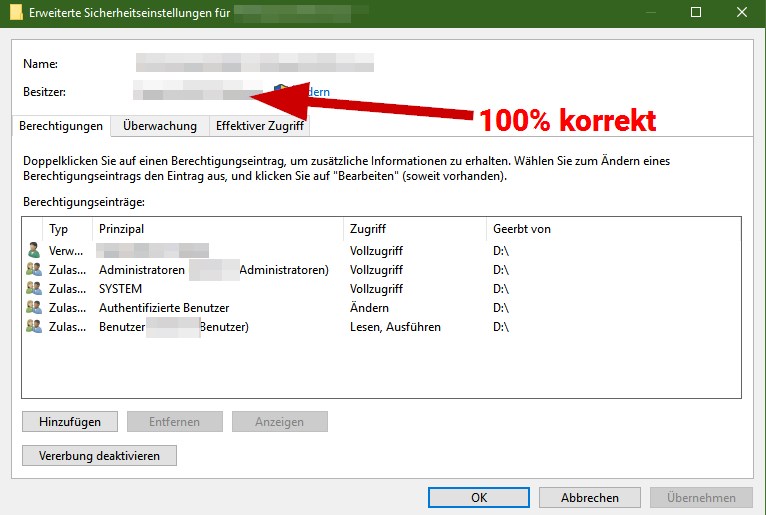Screen dimensions: 766x515
Task: Click the group icon of the Lesen, Ausführen row
Action: [34, 326]
